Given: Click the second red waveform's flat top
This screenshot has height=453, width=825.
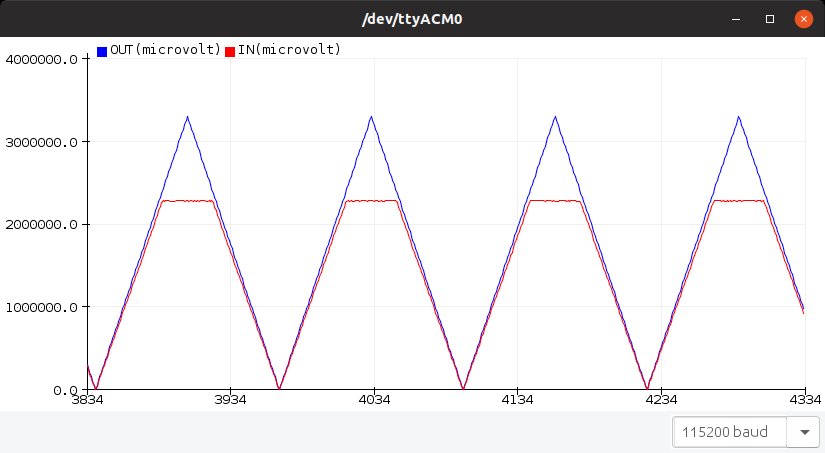Looking at the screenshot, I should pos(372,201).
